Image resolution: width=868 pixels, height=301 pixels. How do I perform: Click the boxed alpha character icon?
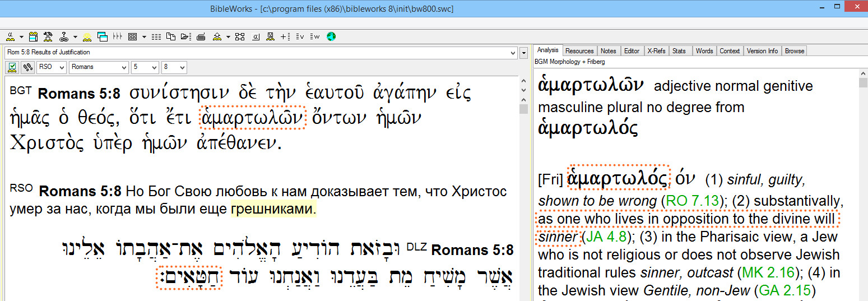[x=256, y=37]
